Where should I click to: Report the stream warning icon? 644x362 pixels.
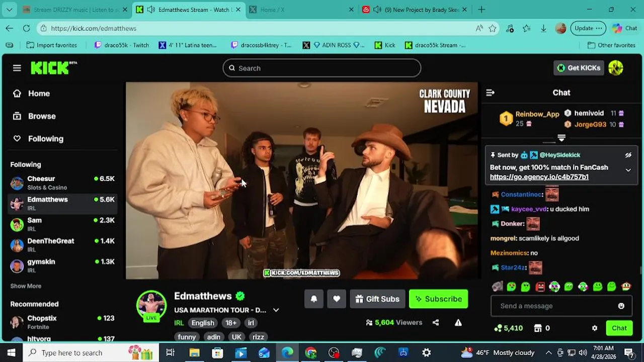click(458, 323)
